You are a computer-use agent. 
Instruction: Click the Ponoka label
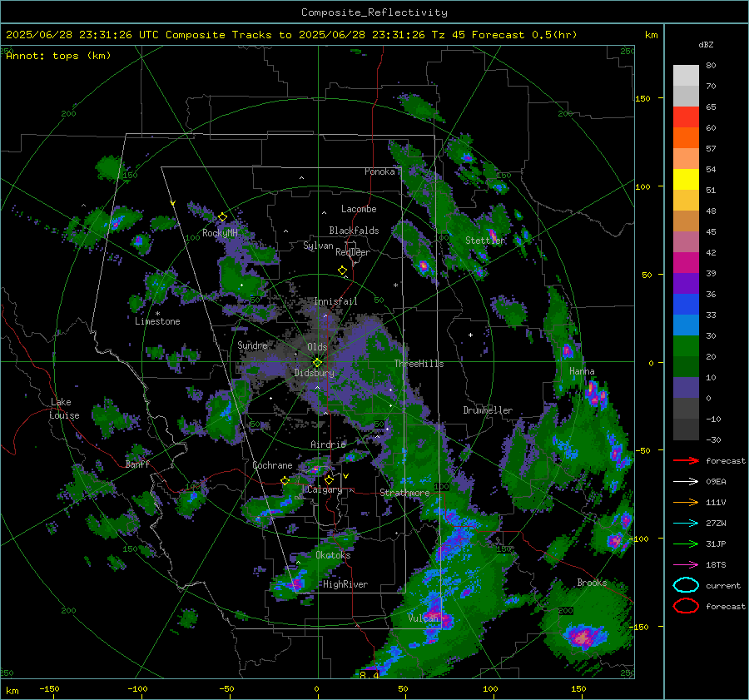[x=379, y=171]
